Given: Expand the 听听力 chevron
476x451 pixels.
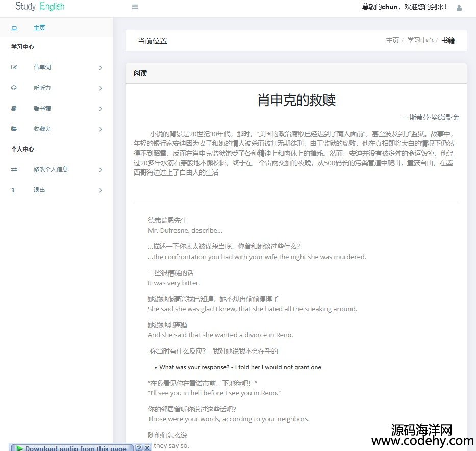Looking at the screenshot, I should [101, 88].
